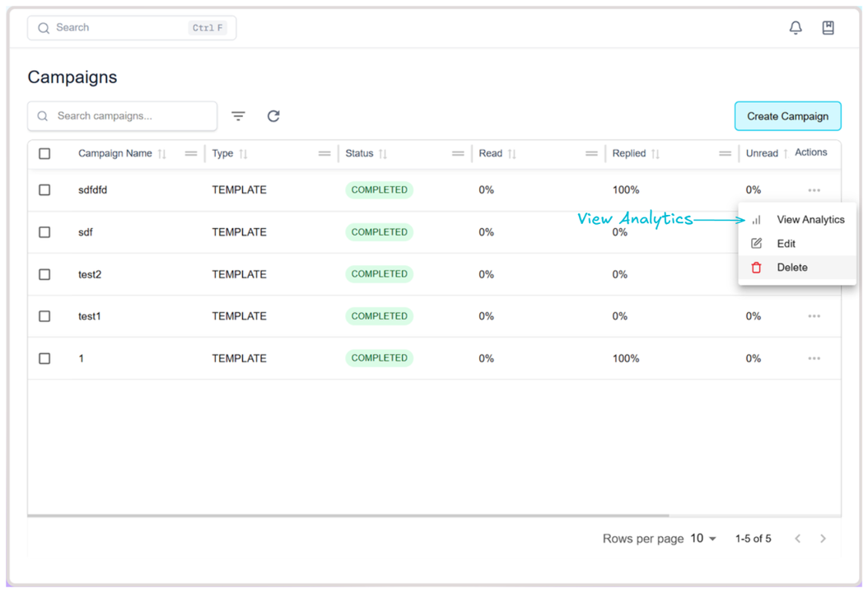Refresh the campaigns list

pos(273,116)
